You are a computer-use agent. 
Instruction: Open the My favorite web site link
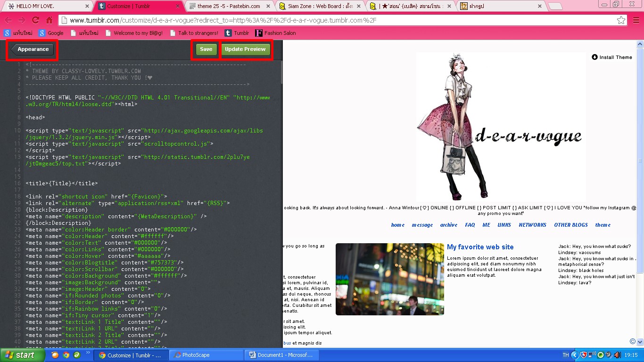[480, 247]
